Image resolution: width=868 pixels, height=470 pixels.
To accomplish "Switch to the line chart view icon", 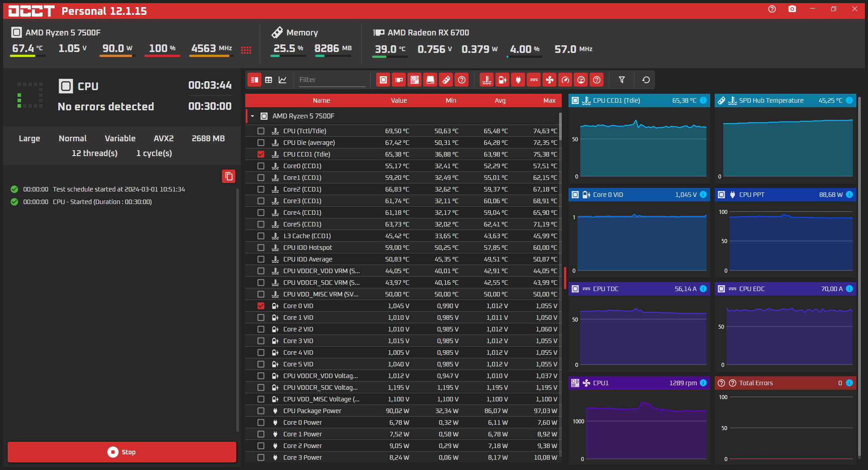I will (282, 80).
